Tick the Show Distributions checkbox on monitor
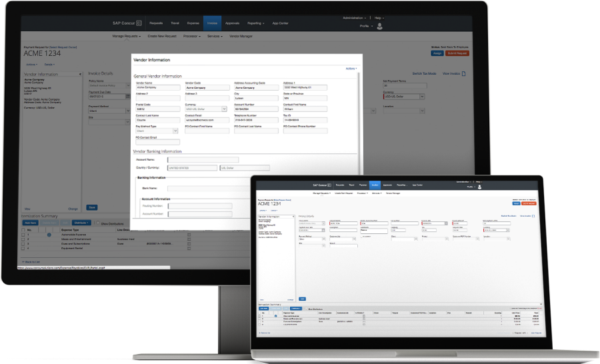This screenshot has height=364, width=600. pyautogui.click(x=98, y=223)
